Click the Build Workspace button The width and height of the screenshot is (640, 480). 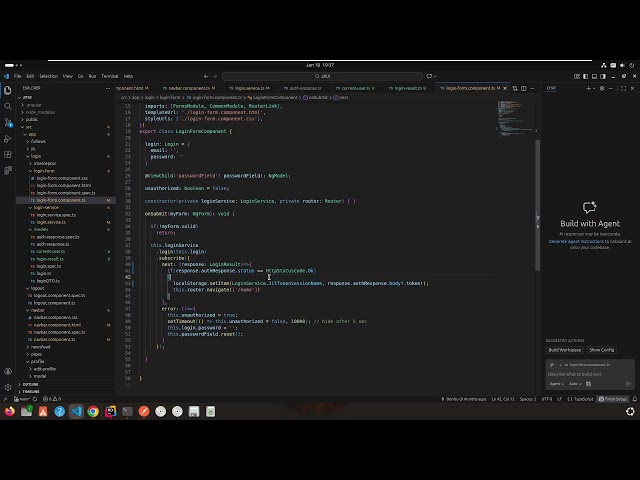click(564, 350)
